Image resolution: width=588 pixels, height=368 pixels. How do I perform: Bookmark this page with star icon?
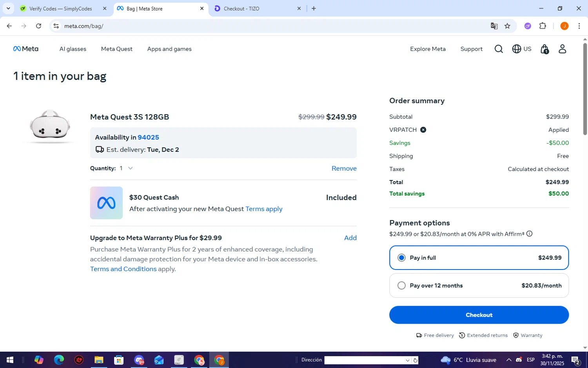(x=507, y=26)
